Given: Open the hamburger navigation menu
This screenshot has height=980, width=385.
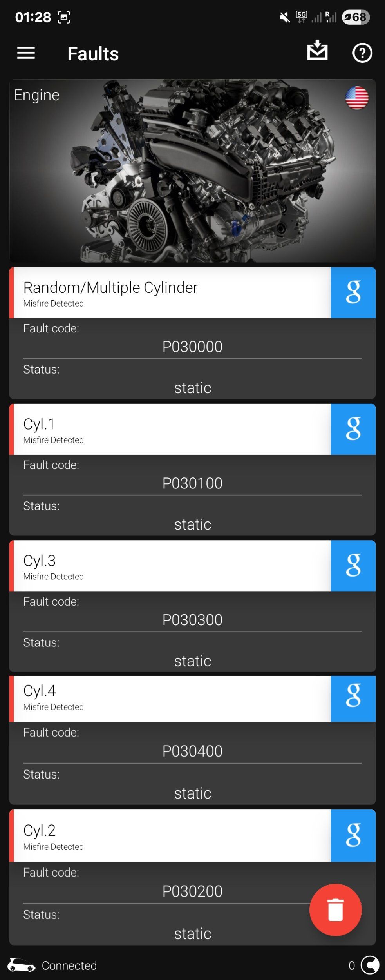Looking at the screenshot, I should 26,53.
